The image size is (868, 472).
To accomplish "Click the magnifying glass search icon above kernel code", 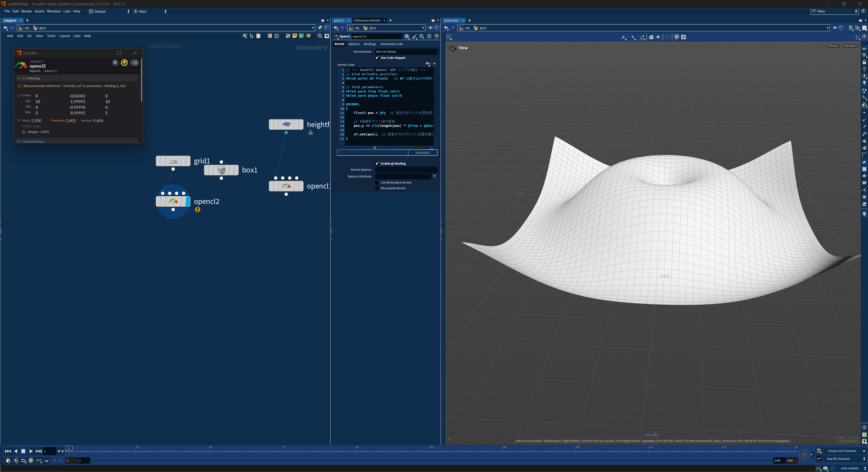I will click(x=422, y=36).
